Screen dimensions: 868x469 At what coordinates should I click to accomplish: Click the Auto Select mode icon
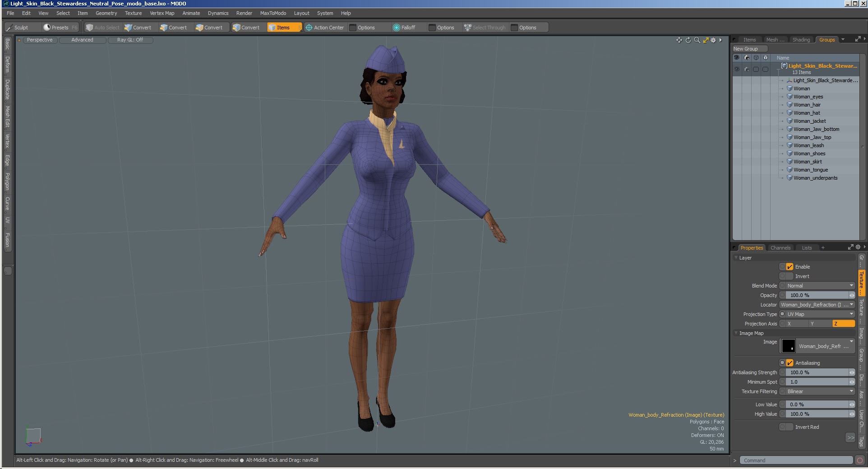click(89, 28)
